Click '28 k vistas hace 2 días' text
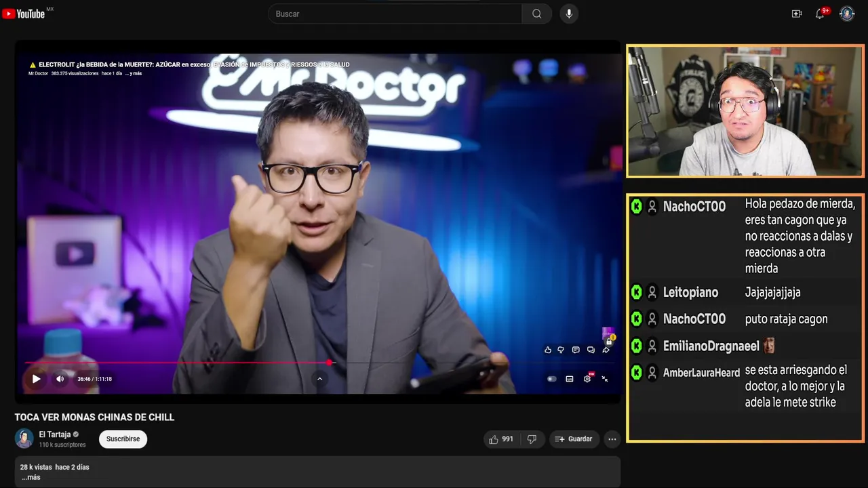The height and width of the screenshot is (488, 868). tap(54, 467)
